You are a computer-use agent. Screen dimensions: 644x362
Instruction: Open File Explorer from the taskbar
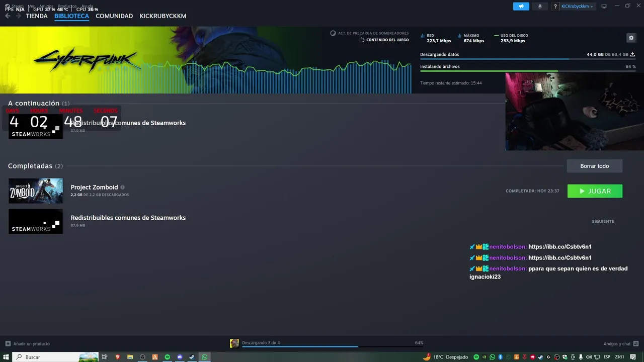click(x=130, y=357)
